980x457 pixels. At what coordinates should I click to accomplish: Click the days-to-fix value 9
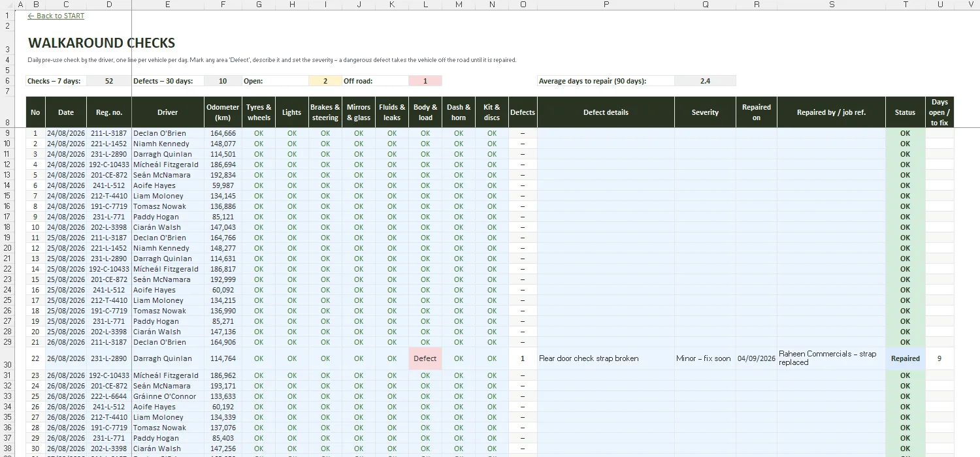click(x=939, y=358)
